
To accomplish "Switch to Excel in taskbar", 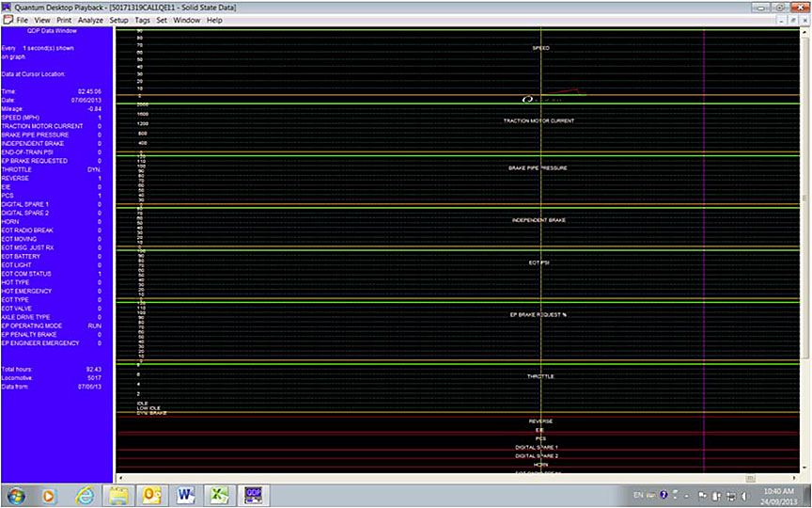I will 218,495.
